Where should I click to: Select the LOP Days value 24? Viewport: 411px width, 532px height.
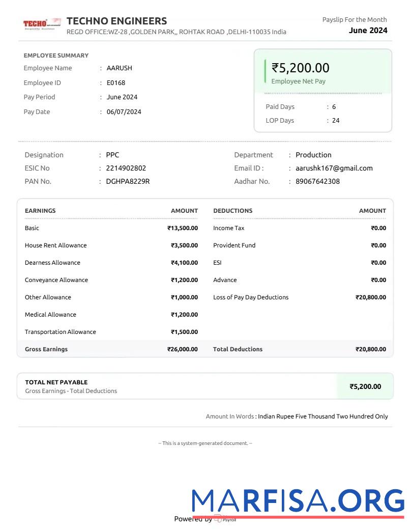336,121
